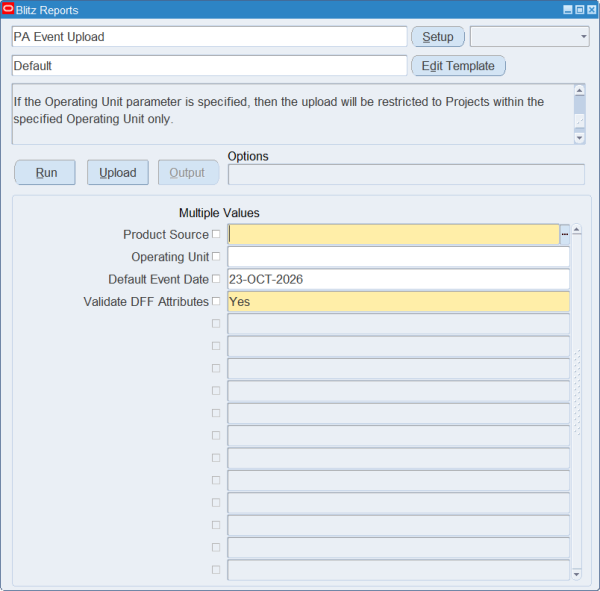Click the Validate DFF Attributes field showing Yes

click(398, 301)
